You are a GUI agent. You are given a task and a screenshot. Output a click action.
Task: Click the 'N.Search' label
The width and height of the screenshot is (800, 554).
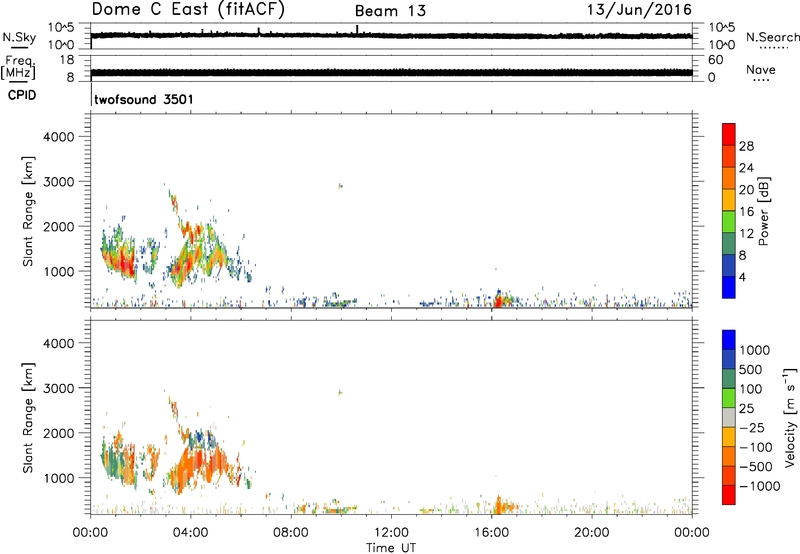click(x=772, y=37)
